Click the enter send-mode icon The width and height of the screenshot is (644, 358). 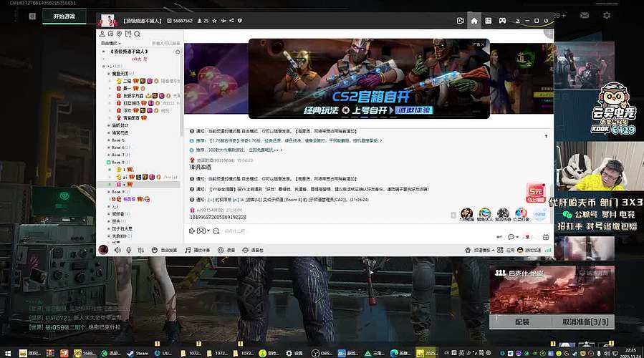click(499, 237)
